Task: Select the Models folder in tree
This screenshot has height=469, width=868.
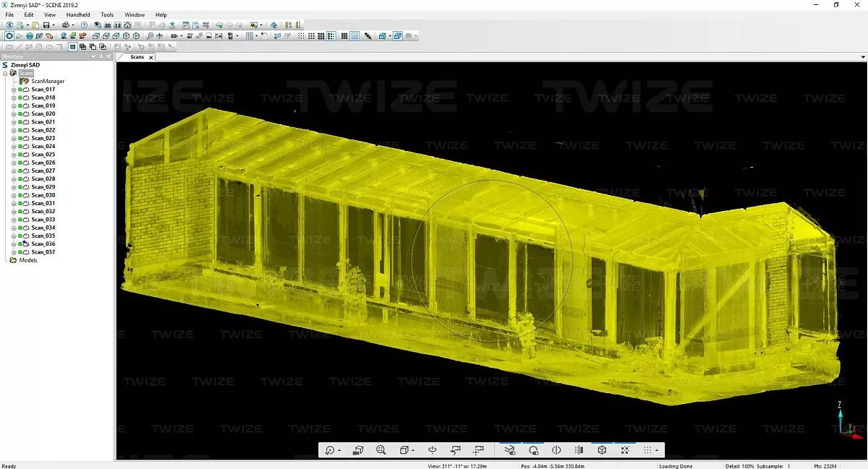Action: point(28,260)
